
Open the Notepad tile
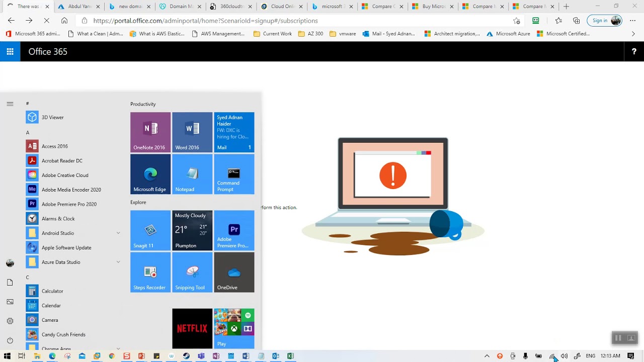click(192, 174)
